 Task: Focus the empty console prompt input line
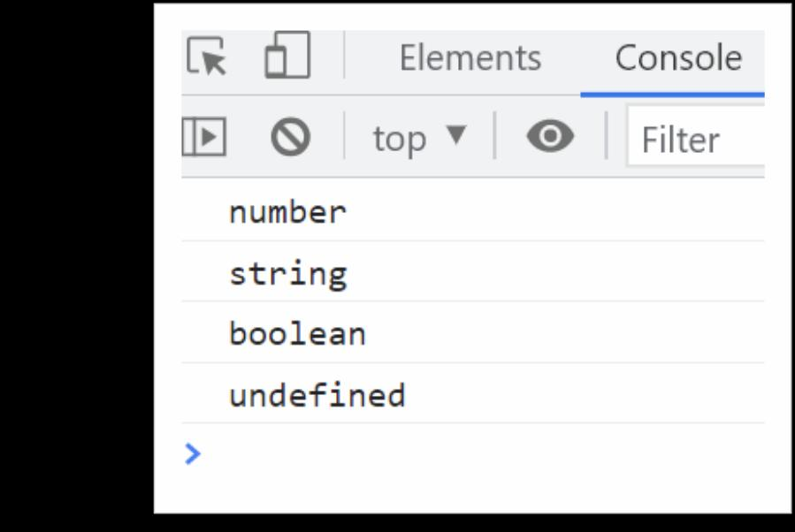478,454
